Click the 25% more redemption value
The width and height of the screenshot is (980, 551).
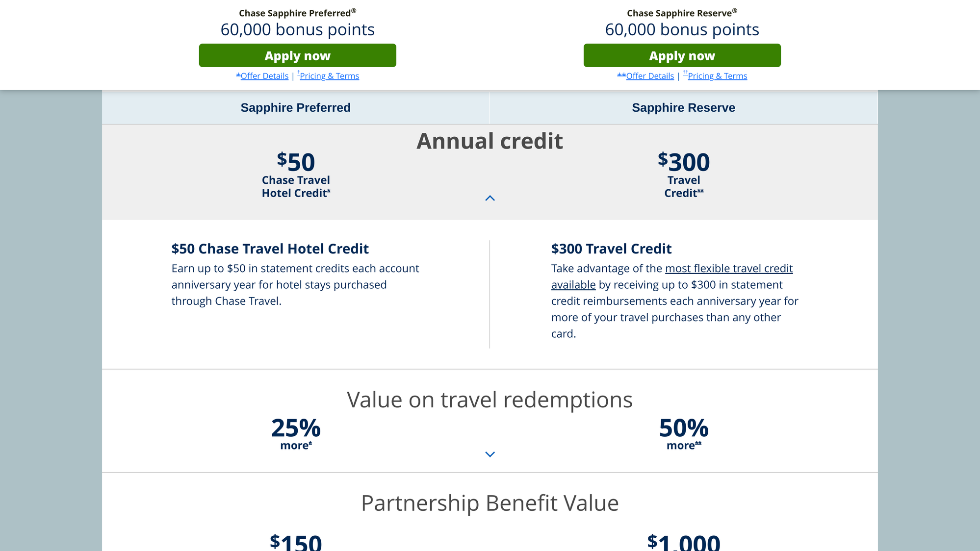(296, 428)
